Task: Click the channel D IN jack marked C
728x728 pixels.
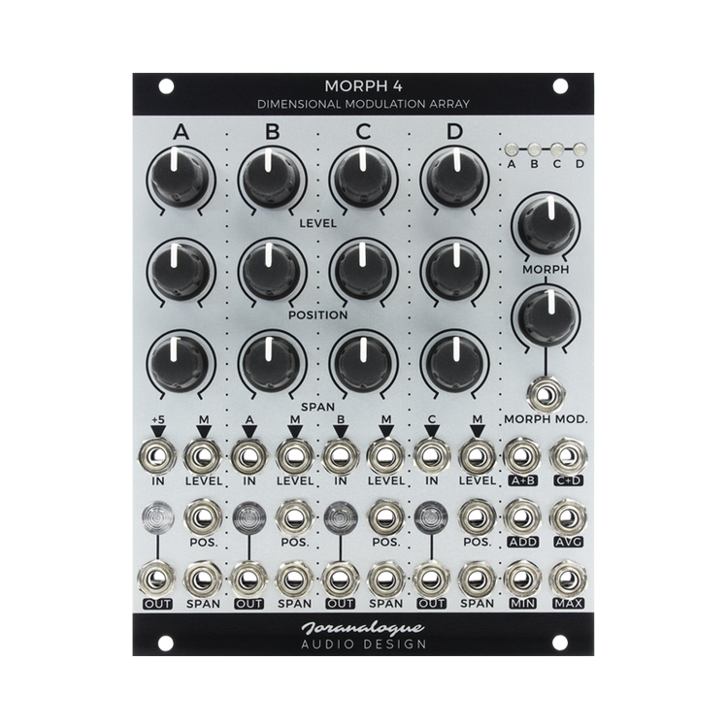Action: (431, 456)
